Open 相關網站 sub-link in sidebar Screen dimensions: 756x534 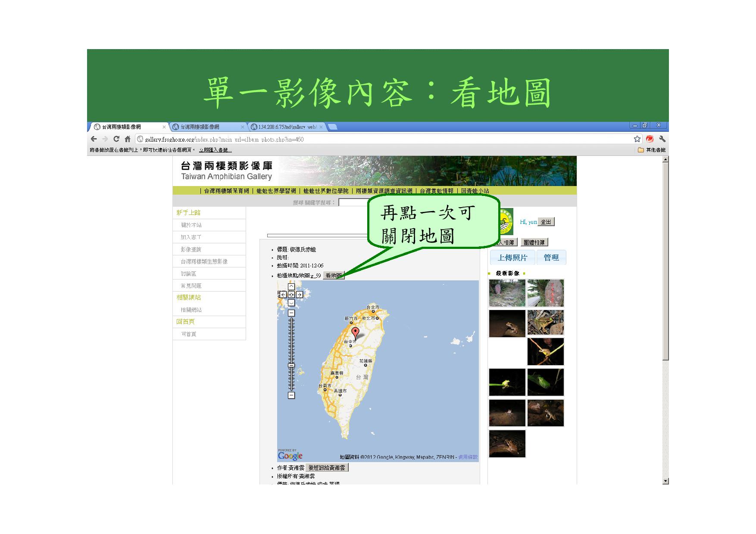(191, 310)
